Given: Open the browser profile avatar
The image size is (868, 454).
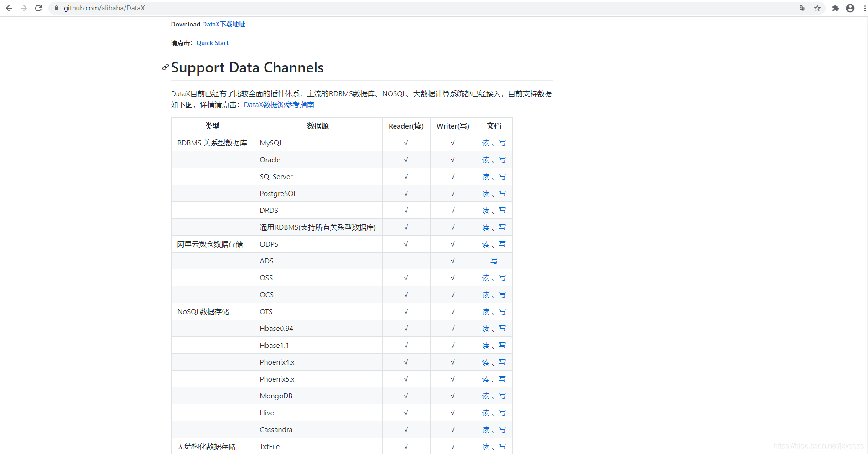Looking at the screenshot, I should 850,8.
